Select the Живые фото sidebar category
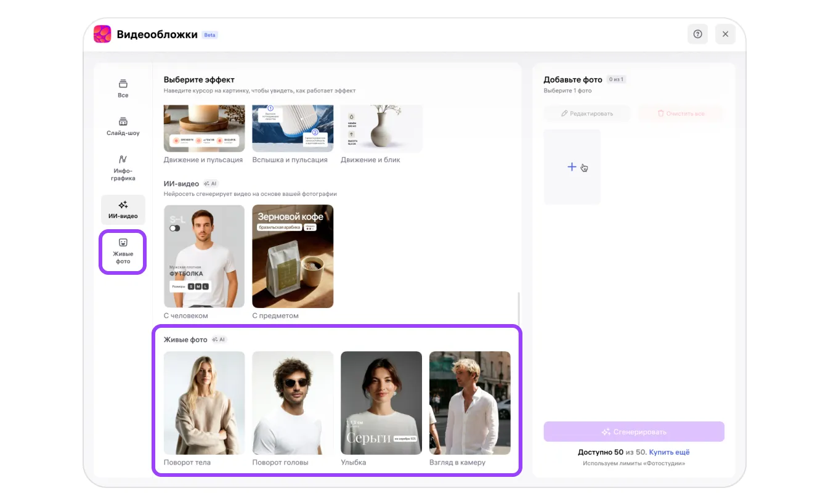The width and height of the screenshot is (828, 504). point(123,251)
